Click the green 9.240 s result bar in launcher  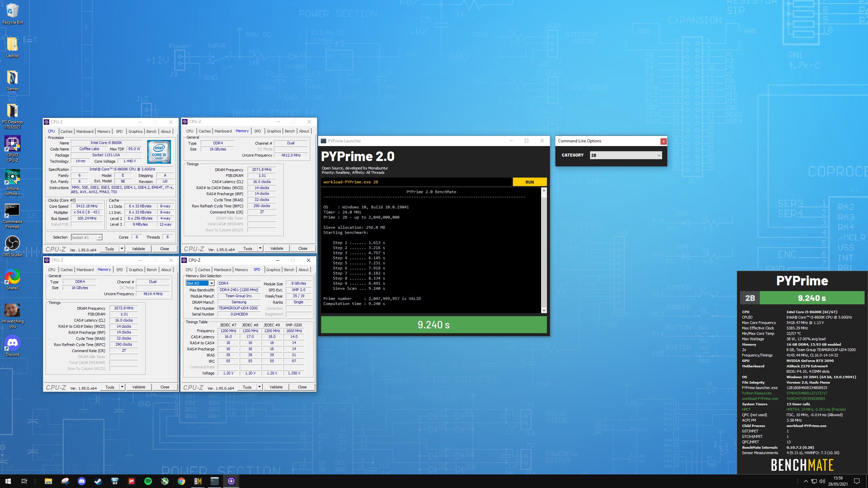pos(434,325)
